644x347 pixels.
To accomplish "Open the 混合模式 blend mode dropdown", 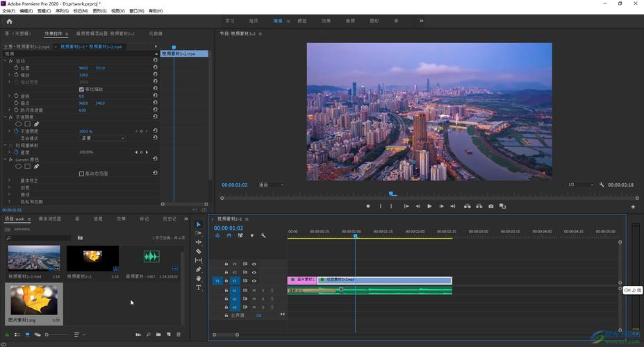I will click(103, 138).
